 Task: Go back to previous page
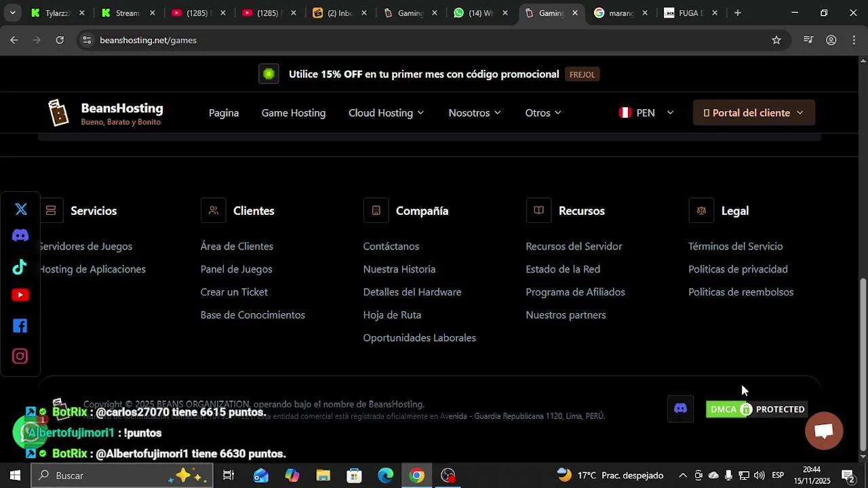pos(14,40)
